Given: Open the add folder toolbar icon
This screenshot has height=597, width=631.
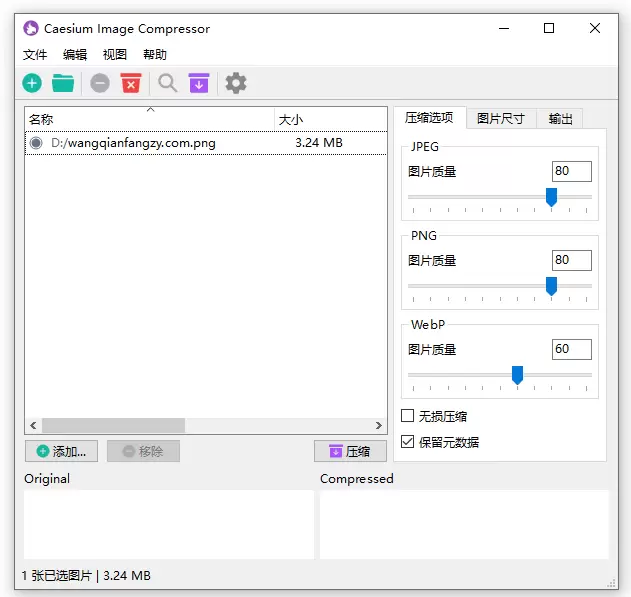Looking at the screenshot, I should 63,83.
